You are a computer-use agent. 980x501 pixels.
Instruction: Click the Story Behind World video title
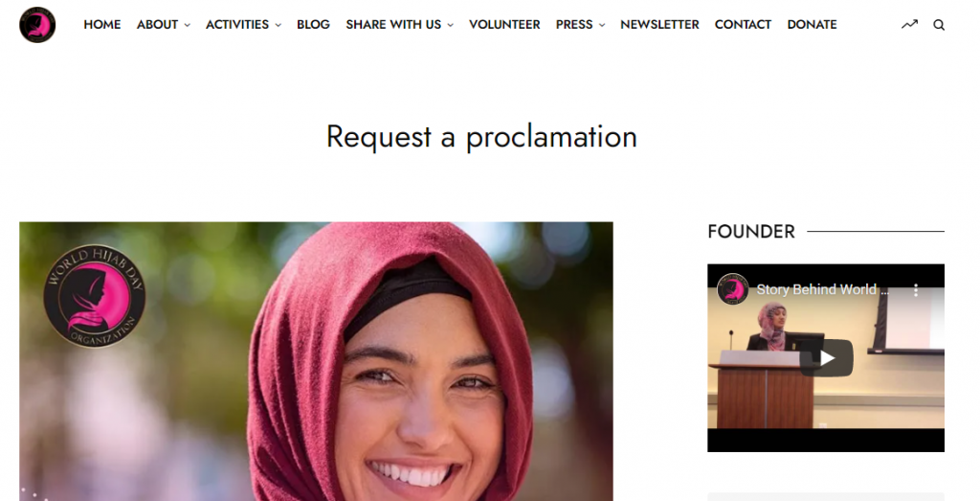pyautogui.click(x=821, y=289)
